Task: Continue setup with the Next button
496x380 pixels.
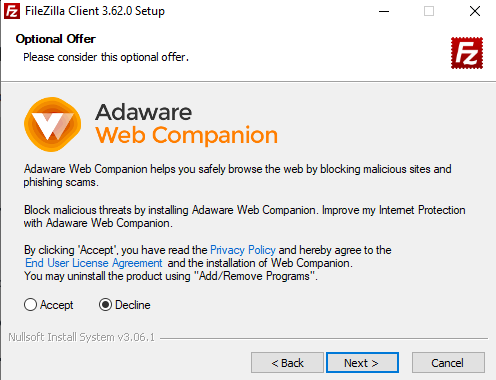Action: coord(362,363)
